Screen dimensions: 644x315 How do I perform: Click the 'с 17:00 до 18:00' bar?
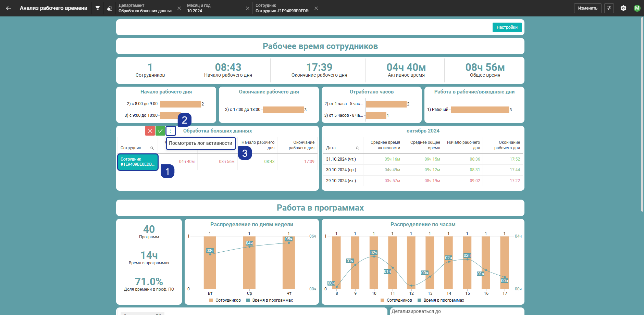(283, 110)
